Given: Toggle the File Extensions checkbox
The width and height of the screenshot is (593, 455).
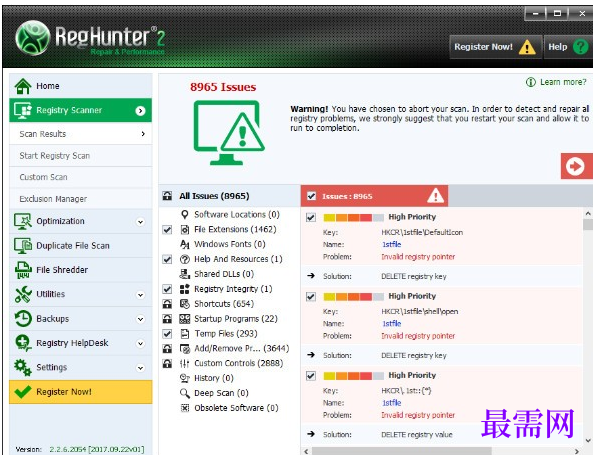Looking at the screenshot, I should 167,230.
